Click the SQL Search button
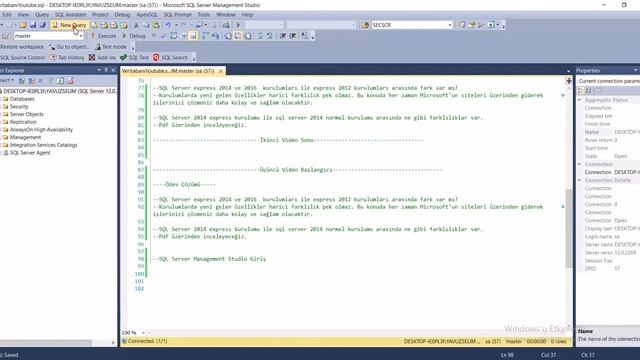The image size is (640, 360). point(171,58)
